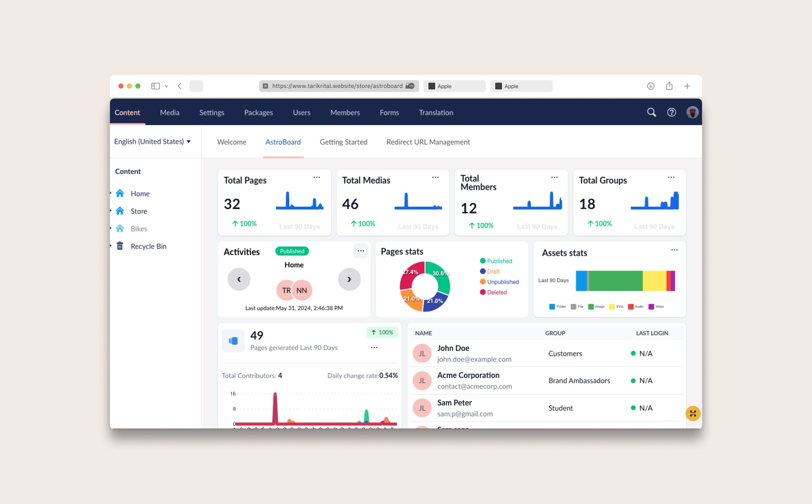Click the browser URL address field
Viewport: 812px width, 504px height.
coord(339,86)
